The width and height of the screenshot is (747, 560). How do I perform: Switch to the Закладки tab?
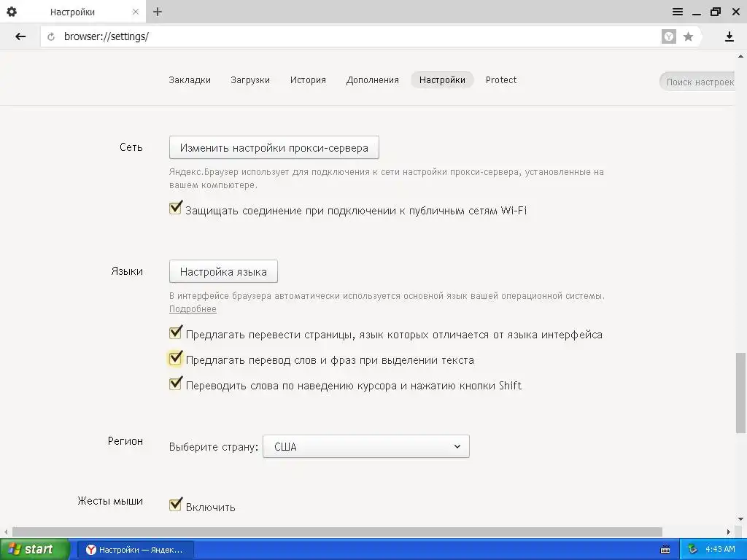(190, 80)
